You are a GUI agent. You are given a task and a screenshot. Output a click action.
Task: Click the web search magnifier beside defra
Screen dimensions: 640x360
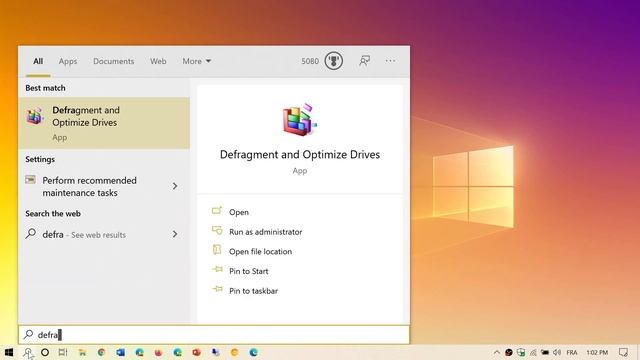tap(31, 233)
